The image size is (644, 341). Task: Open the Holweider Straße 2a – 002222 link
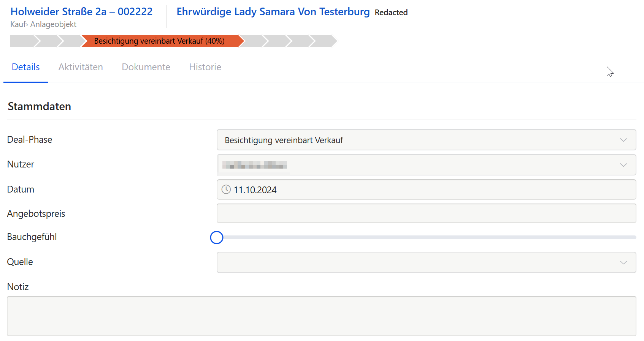[x=81, y=12]
